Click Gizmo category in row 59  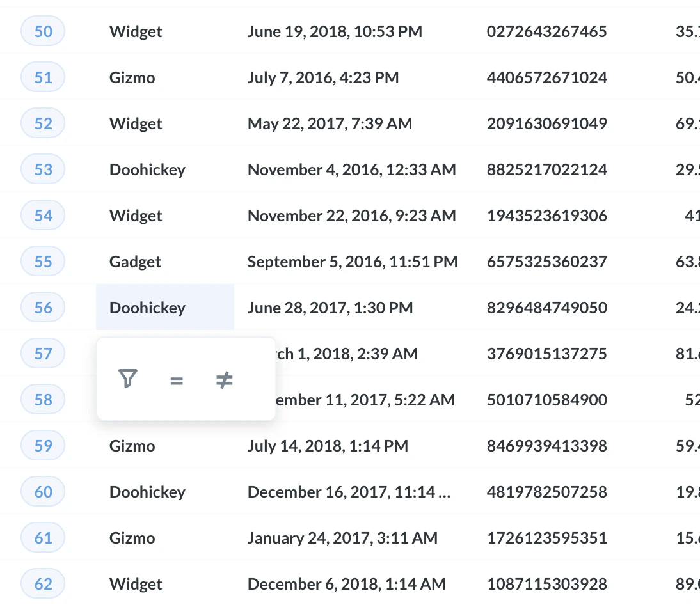click(132, 446)
